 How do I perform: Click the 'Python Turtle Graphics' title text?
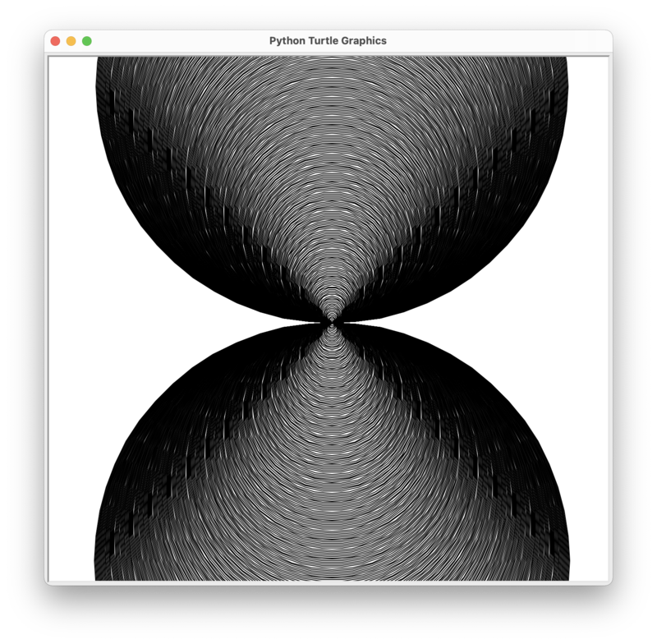[x=328, y=40]
